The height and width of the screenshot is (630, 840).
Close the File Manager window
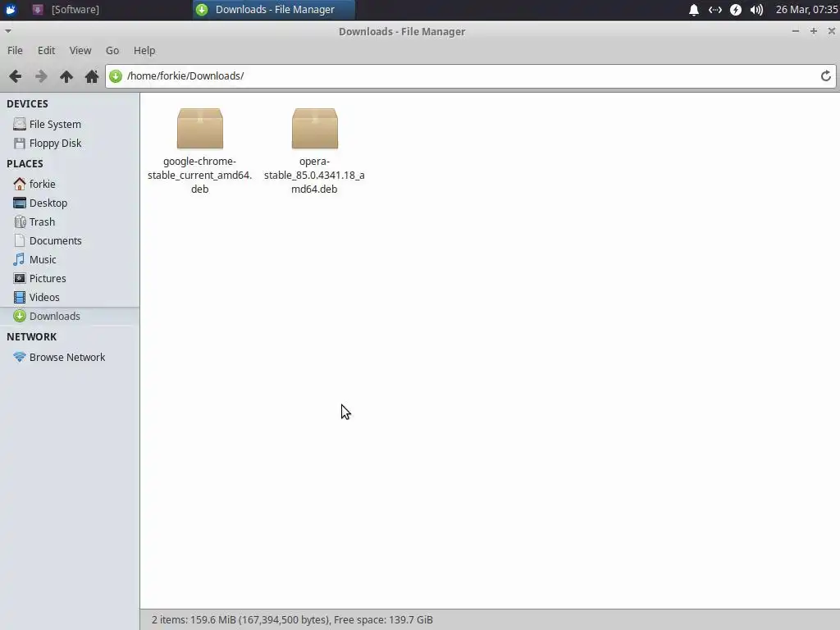pyautogui.click(x=832, y=31)
